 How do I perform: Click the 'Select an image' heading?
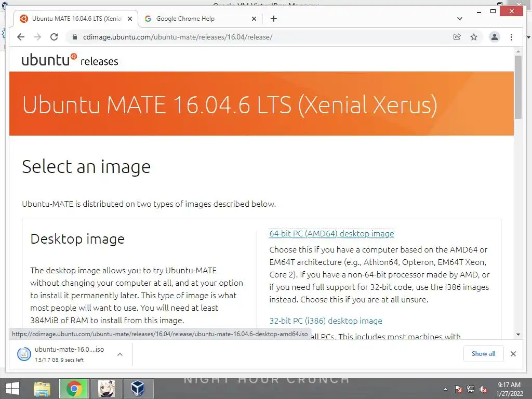[86, 167]
